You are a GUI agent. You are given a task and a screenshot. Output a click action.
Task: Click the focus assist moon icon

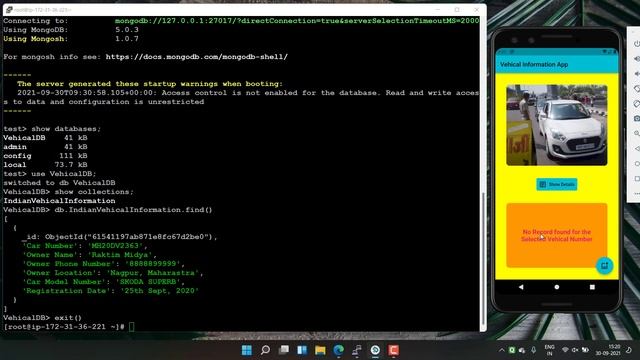tap(629, 350)
